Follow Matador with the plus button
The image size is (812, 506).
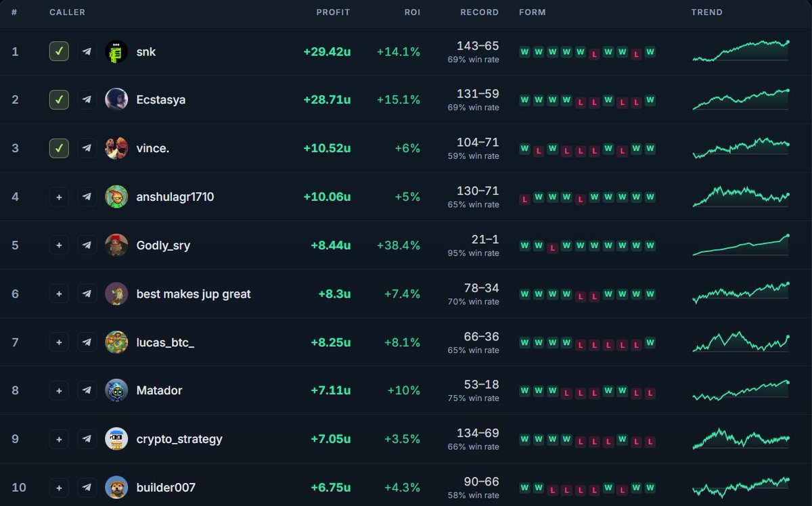click(x=59, y=390)
